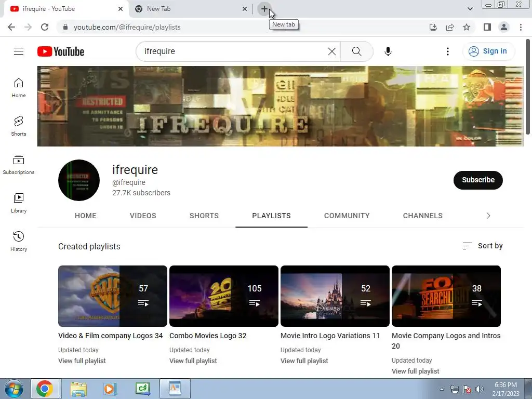Switch to the VIDEOS channel tab
The image size is (532, 399).
(143, 216)
